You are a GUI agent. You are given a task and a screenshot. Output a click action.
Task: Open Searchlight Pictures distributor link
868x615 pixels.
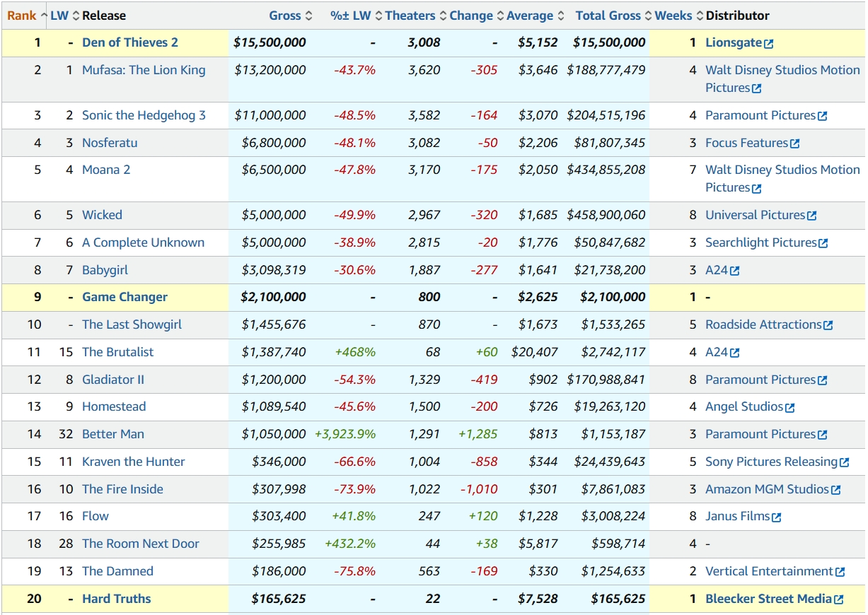[x=760, y=242]
